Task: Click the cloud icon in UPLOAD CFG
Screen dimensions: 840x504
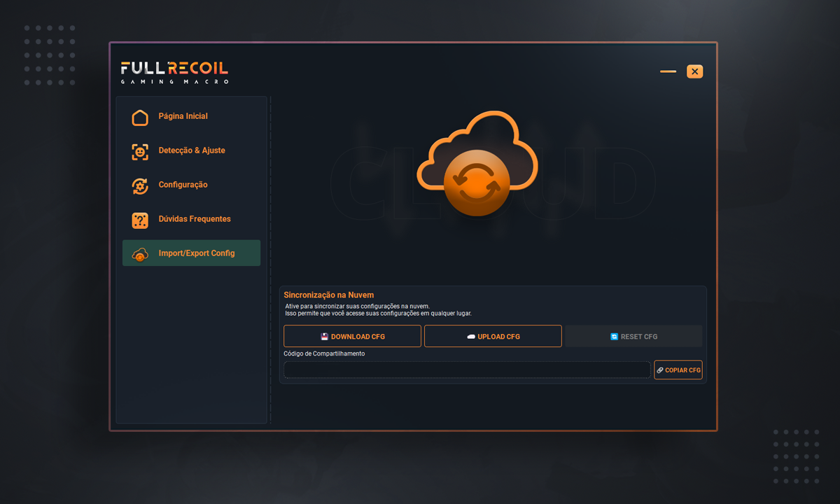Action: [x=471, y=337]
